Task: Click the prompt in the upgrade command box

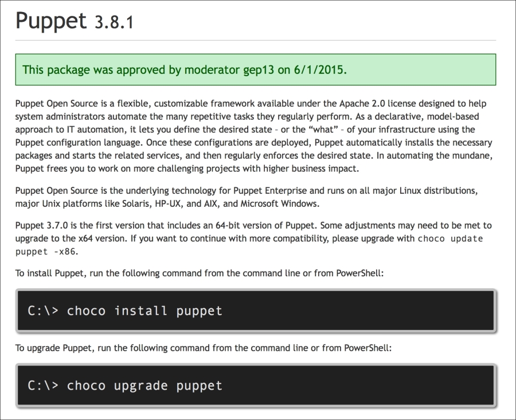Action: point(42,385)
